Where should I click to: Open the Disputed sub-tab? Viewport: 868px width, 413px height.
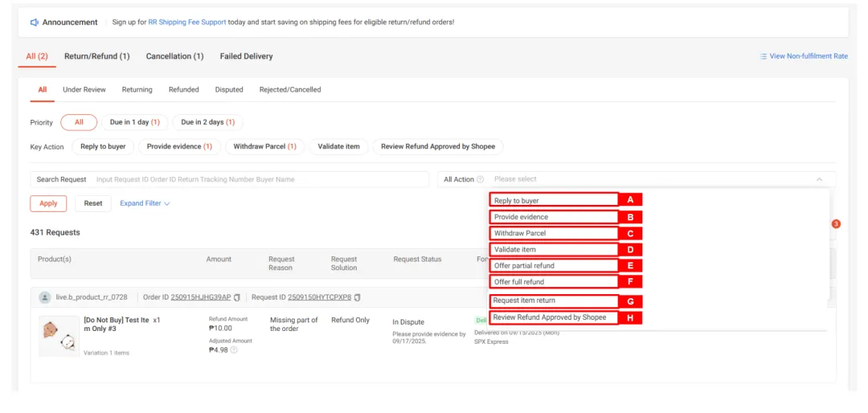(229, 90)
